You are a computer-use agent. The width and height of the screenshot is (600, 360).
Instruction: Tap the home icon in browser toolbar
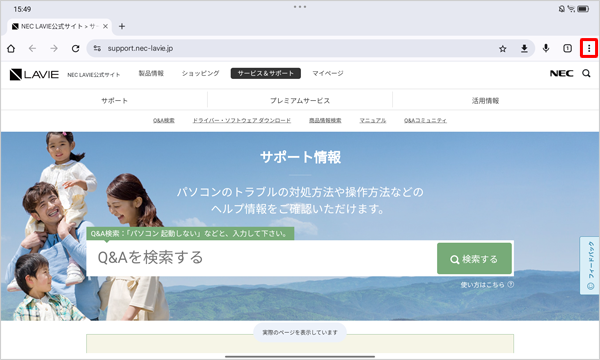(x=11, y=49)
